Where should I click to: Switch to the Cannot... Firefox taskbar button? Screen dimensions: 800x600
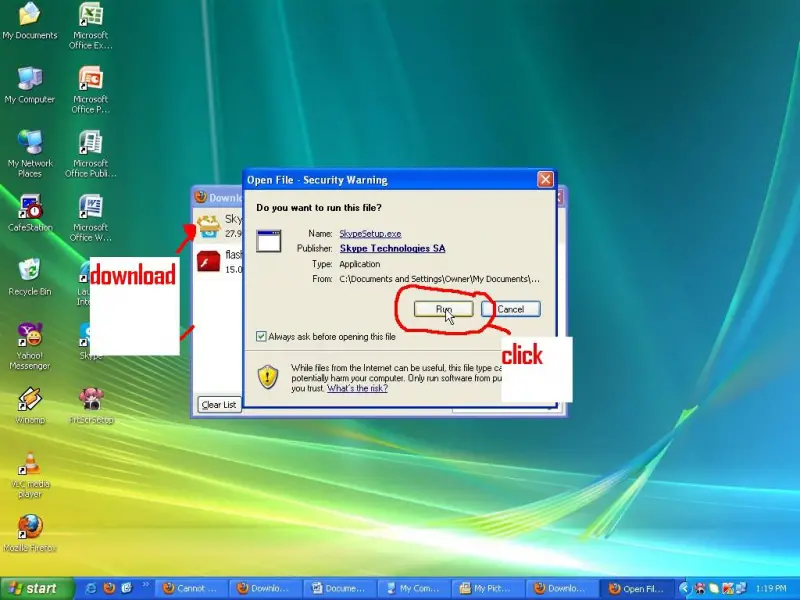191,588
